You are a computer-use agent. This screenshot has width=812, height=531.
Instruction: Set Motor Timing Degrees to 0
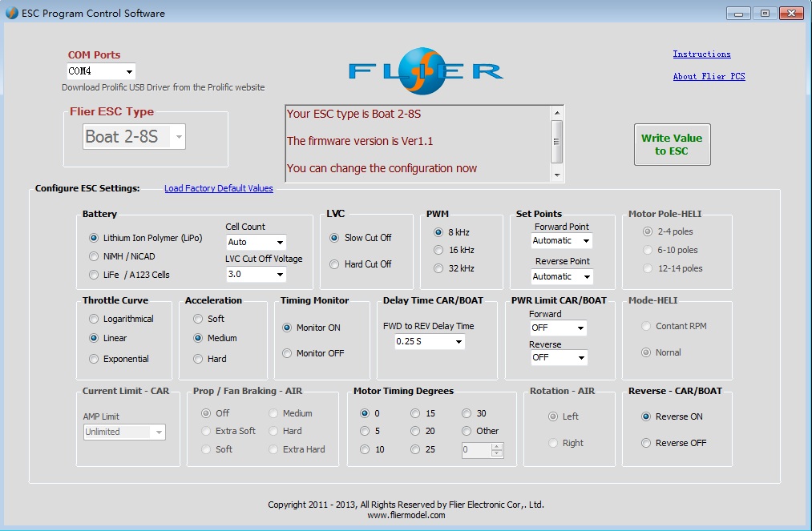point(370,413)
